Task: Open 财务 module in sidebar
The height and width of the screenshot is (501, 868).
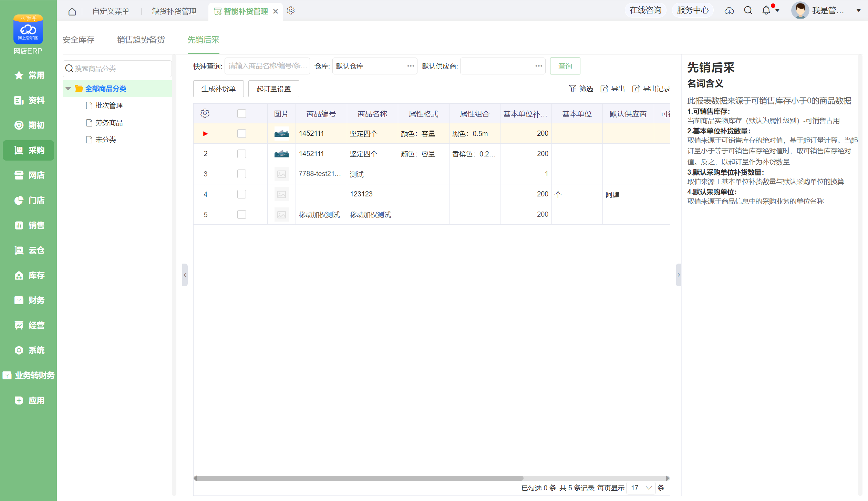Action: [29, 300]
